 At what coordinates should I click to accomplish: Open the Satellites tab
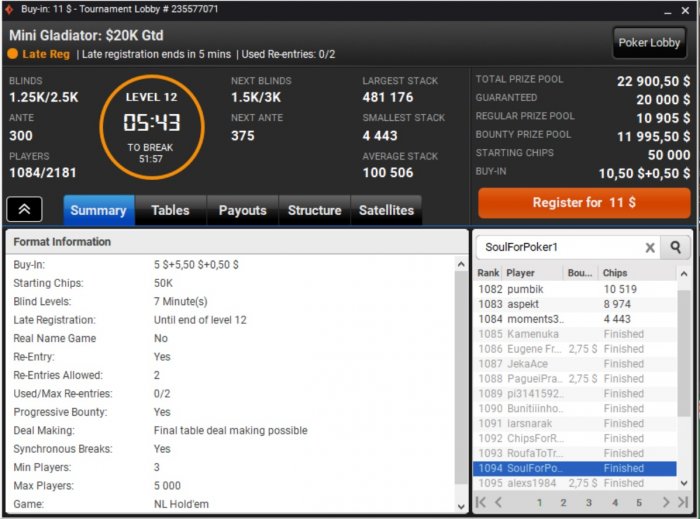tap(387, 210)
